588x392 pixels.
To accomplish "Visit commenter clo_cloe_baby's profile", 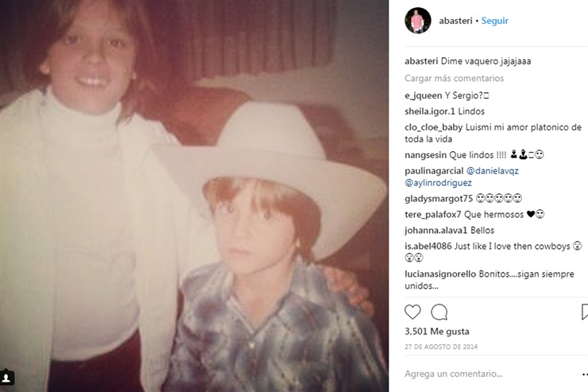I will click(x=434, y=127).
